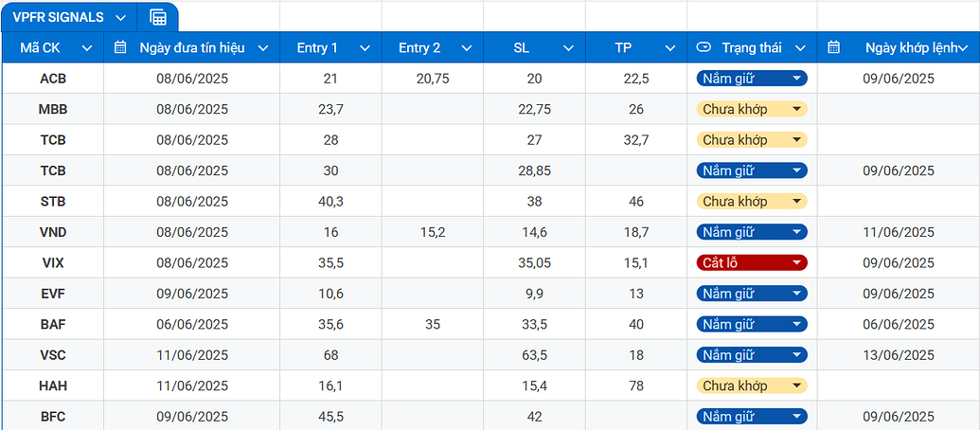Expand the Mã CK column filter arrow
This screenshot has height=430, width=980.
(x=88, y=47)
